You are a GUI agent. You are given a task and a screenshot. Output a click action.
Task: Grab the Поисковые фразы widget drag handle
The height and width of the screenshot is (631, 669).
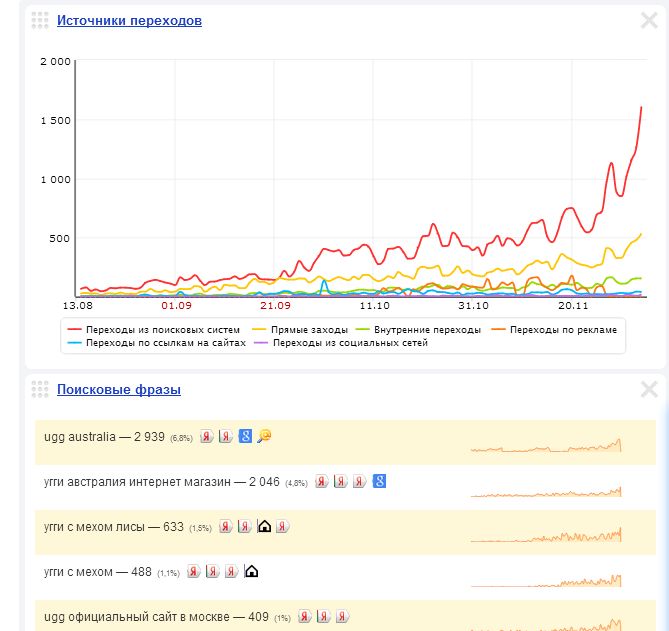(40, 389)
